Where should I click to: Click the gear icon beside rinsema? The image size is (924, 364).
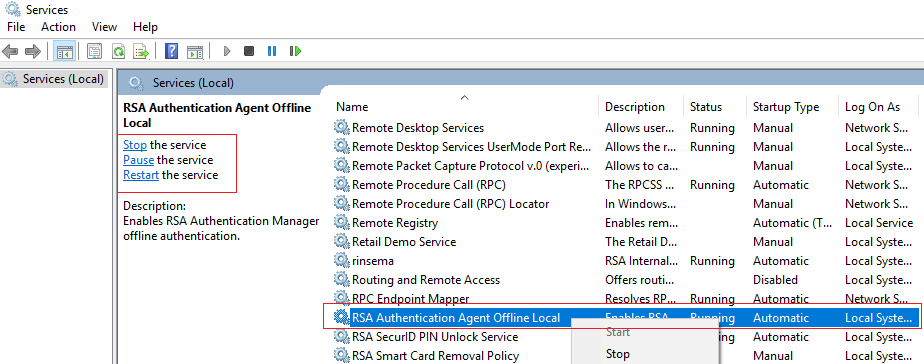[341, 260]
